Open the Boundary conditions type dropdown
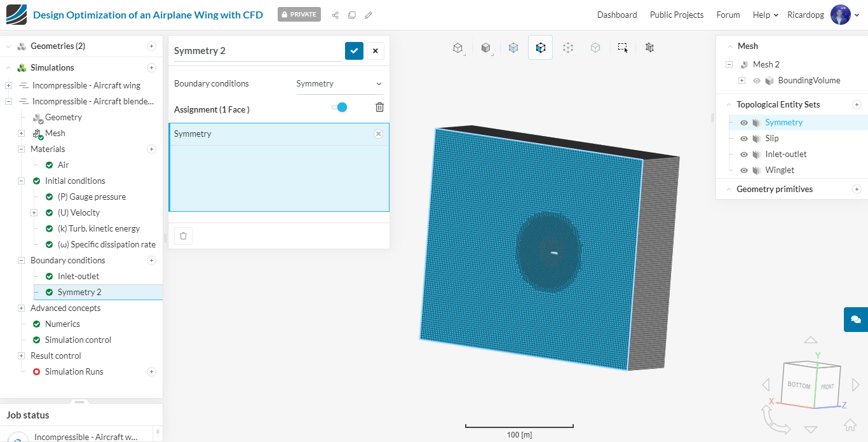Viewport: 868px width, 442px height. click(x=339, y=84)
